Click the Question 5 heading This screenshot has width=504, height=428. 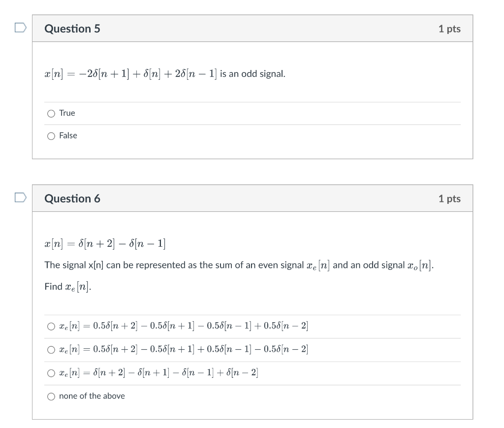click(72, 29)
